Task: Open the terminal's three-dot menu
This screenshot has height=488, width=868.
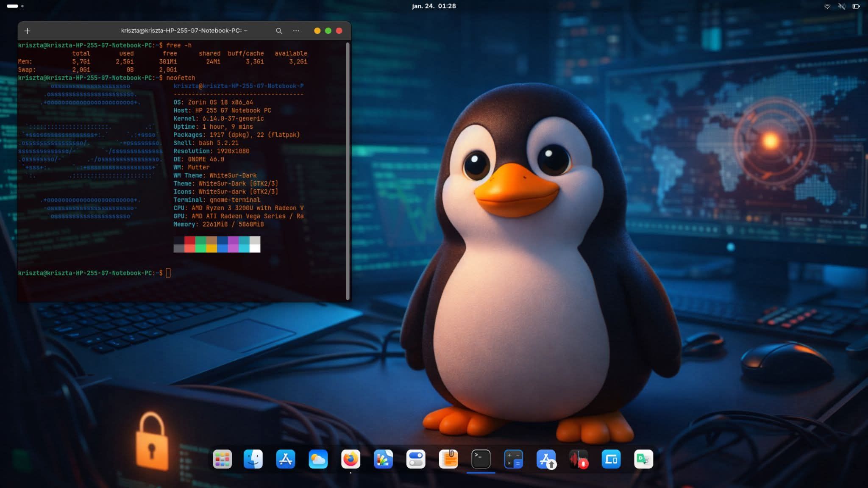Action: (296, 31)
